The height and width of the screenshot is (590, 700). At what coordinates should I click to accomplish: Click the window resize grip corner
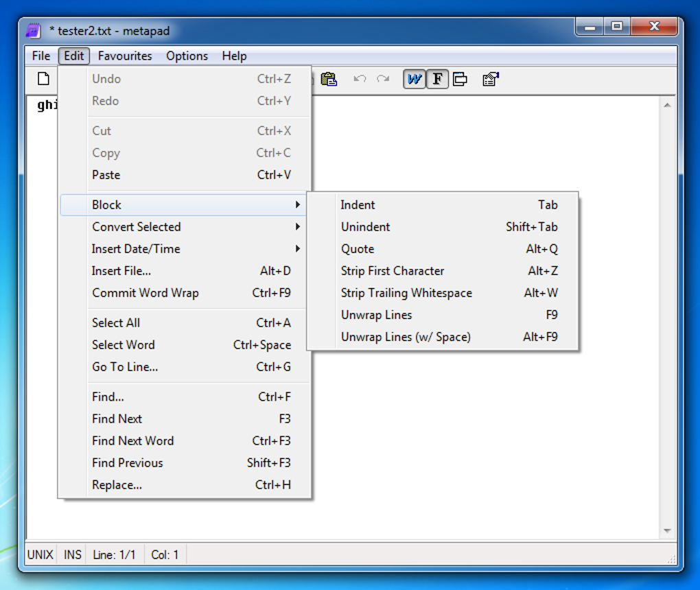tap(671, 559)
